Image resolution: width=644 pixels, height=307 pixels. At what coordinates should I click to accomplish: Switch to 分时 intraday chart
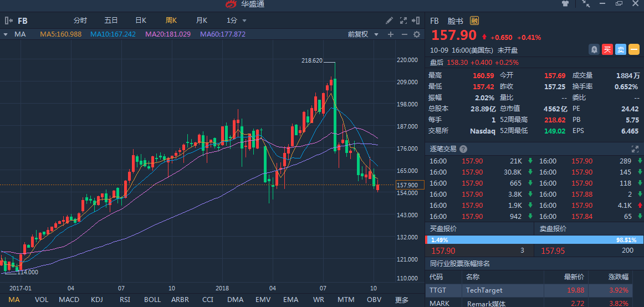pos(80,21)
